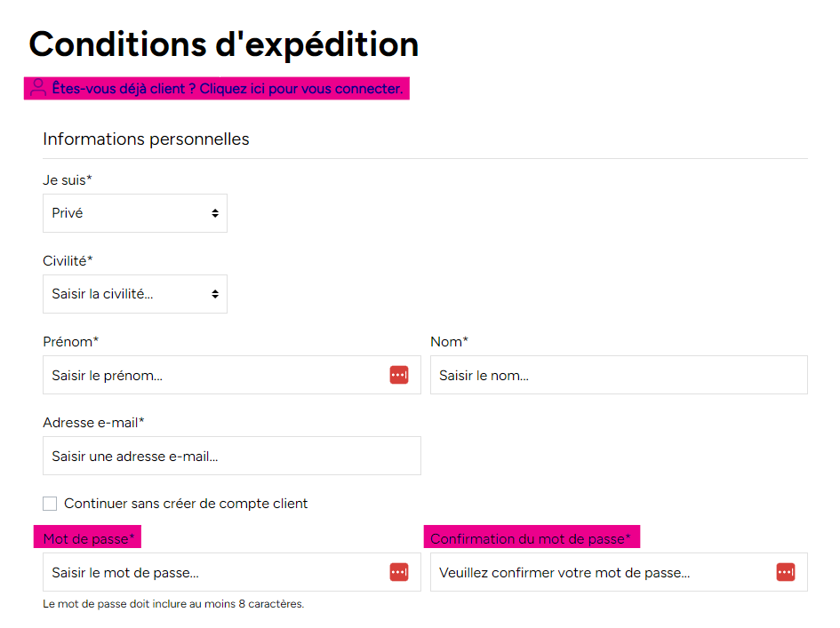Click password manager icon in Mot de passe field
The height and width of the screenshot is (628, 840).
click(x=398, y=572)
